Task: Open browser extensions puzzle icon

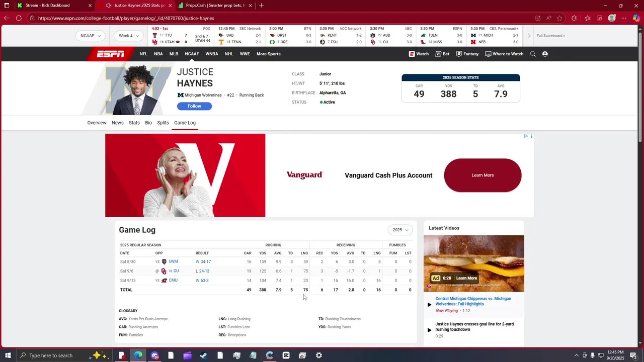Action: (574, 18)
